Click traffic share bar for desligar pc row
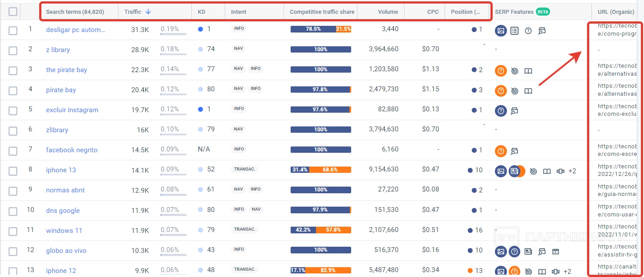The width and height of the screenshot is (644, 277). click(321, 29)
